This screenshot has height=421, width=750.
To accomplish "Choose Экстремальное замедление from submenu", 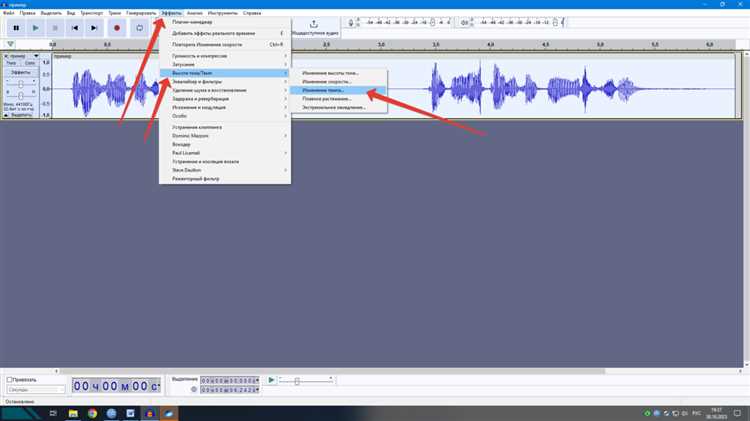I will (x=339, y=108).
